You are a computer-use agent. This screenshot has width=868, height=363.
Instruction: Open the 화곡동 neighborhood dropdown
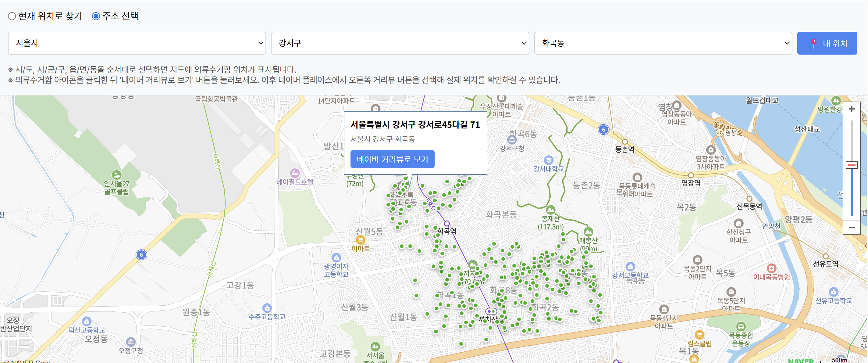663,43
